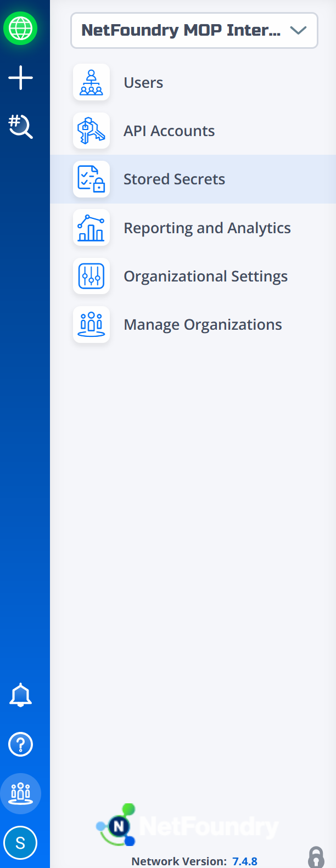Open the hashtag search magnifier icon
This screenshot has height=868, width=336.
point(20,126)
